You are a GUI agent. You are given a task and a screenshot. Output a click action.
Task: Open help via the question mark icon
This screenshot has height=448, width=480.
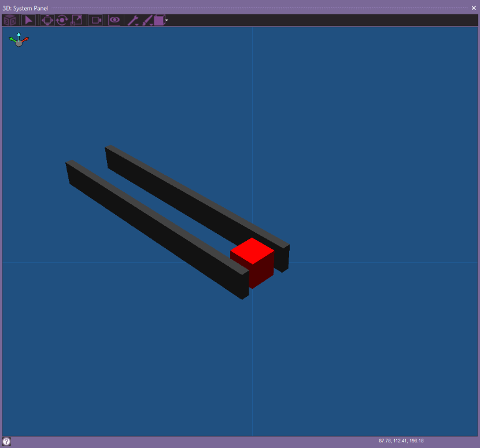click(6, 441)
